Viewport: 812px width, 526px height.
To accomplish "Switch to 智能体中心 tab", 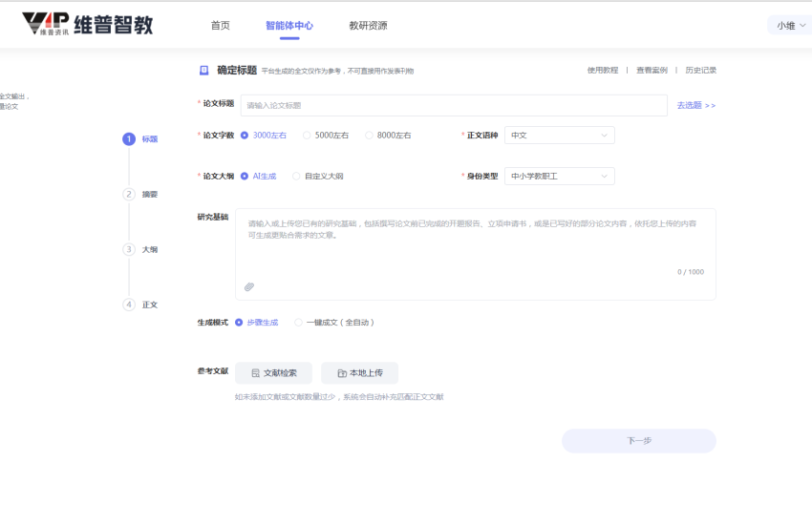I will (x=289, y=26).
